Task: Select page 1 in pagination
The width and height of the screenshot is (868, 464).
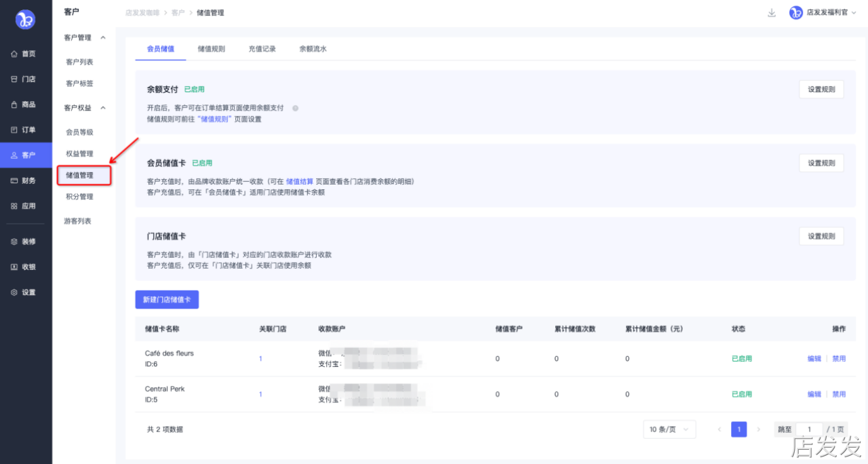Action: pyautogui.click(x=738, y=429)
